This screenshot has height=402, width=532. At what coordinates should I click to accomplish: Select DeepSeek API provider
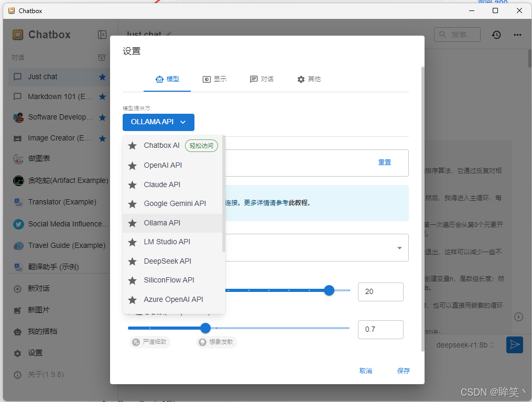tap(172, 261)
